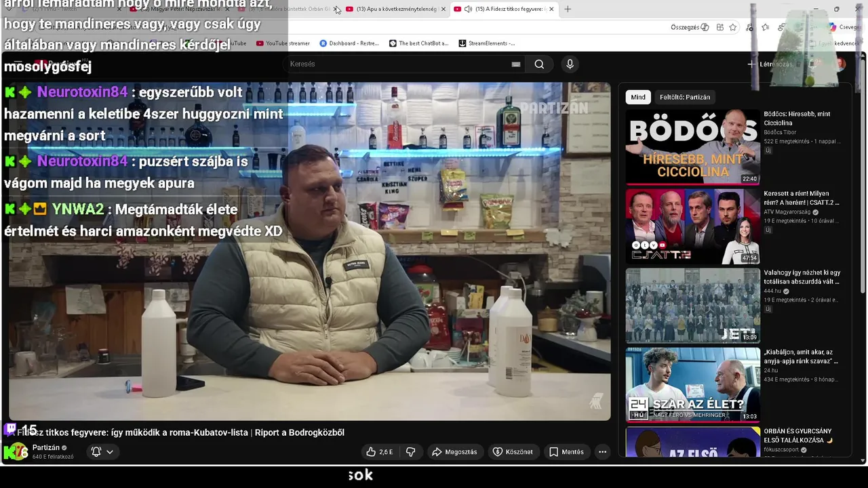Screen dimensions: 868x488
Task: Select the Mind filter chip
Action: 638,97
